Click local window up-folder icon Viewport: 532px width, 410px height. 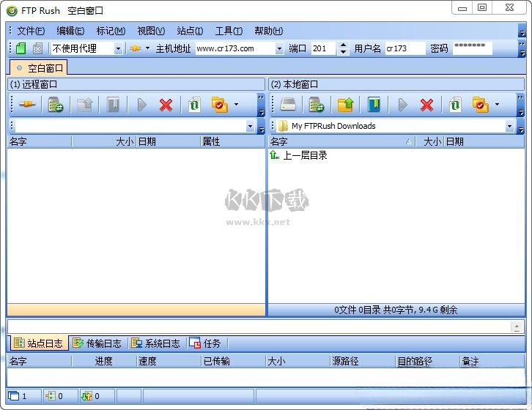point(345,105)
